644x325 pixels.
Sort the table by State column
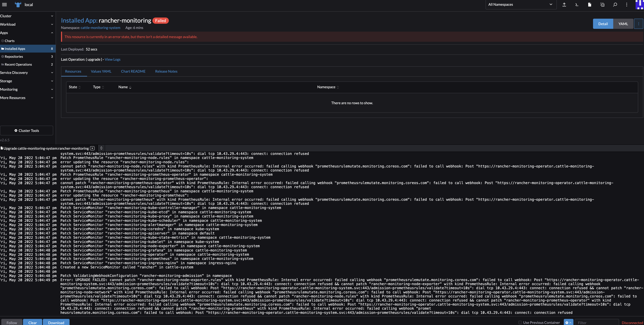point(74,87)
